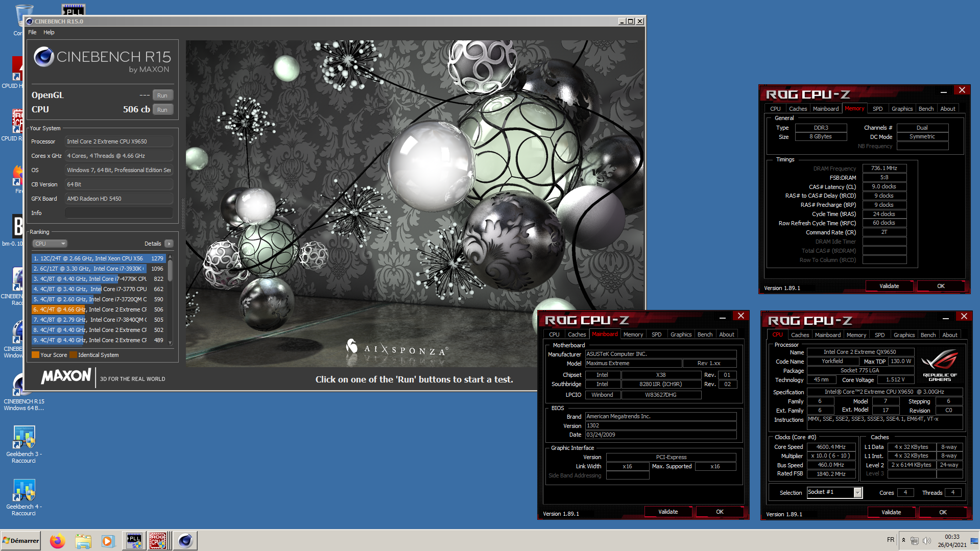
Task: Launch media player from the taskbar
Action: tap(108, 541)
